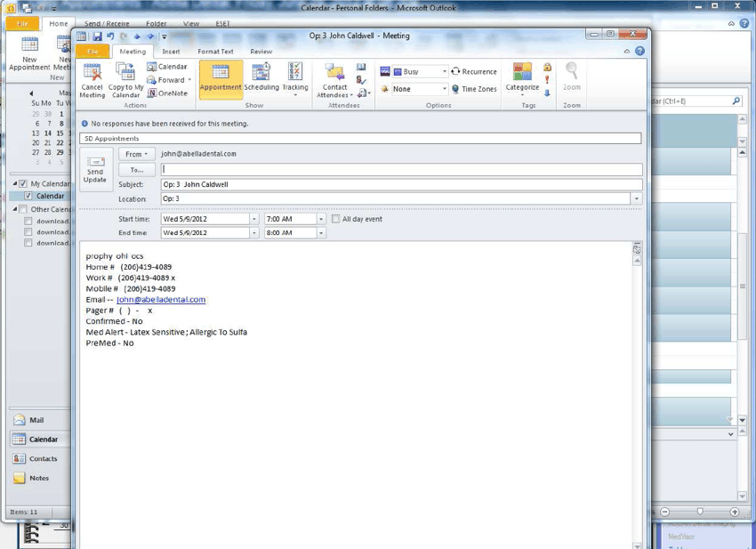
Task: Open the Address Book icon
Action: click(361, 67)
